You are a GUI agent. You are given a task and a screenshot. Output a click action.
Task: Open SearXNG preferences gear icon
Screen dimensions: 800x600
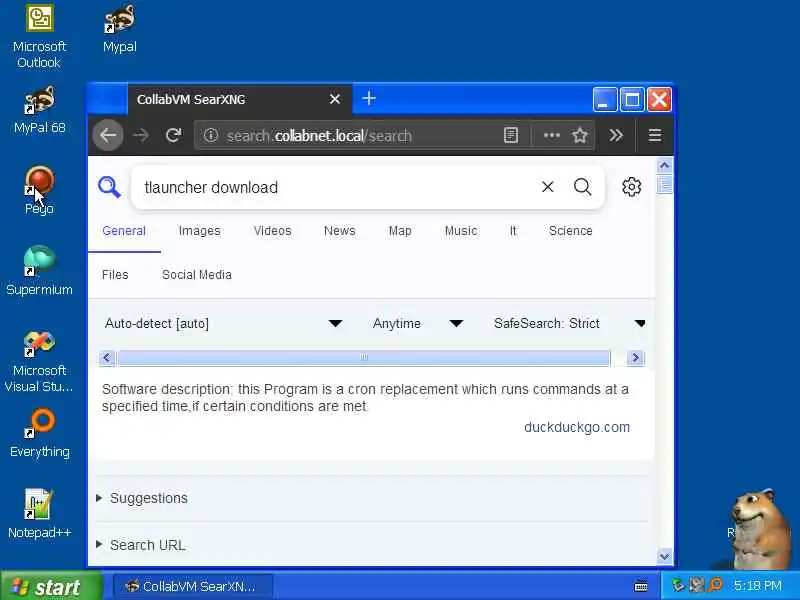[x=632, y=187]
